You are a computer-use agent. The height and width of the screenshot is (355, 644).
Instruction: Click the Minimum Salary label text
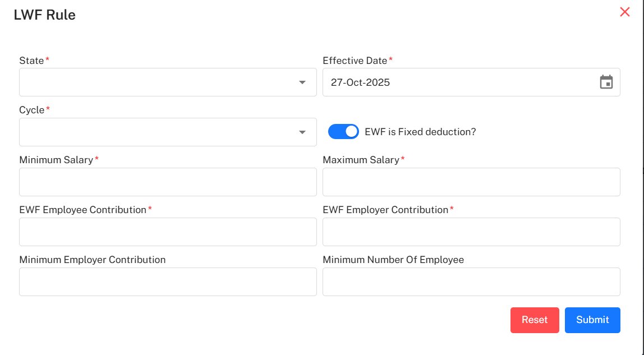pos(56,160)
